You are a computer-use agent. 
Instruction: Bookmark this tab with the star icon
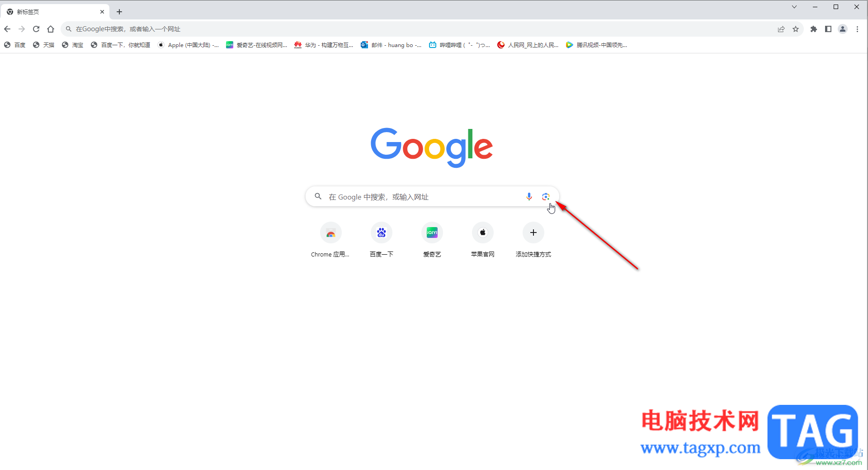(x=796, y=29)
